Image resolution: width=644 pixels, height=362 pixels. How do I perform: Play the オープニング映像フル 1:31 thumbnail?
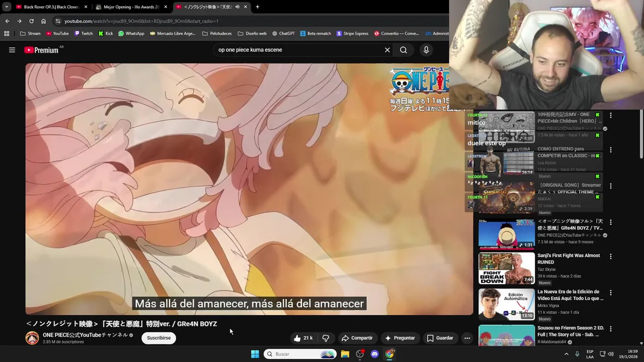[507, 234]
